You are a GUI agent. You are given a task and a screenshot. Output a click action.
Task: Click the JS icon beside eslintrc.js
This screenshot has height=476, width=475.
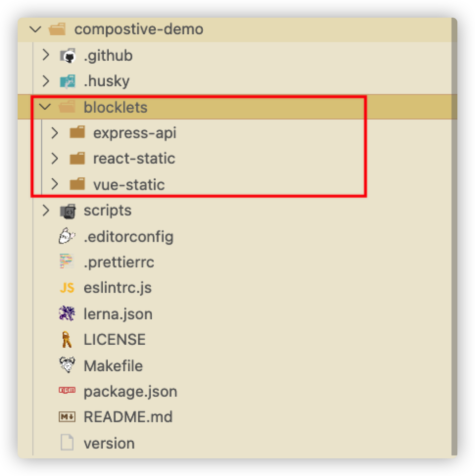67,288
